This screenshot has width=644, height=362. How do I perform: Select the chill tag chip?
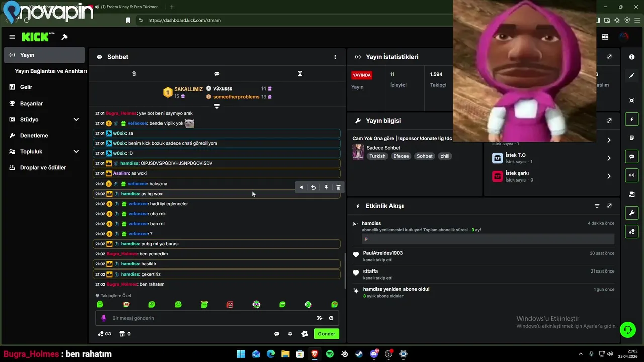click(445, 156)
